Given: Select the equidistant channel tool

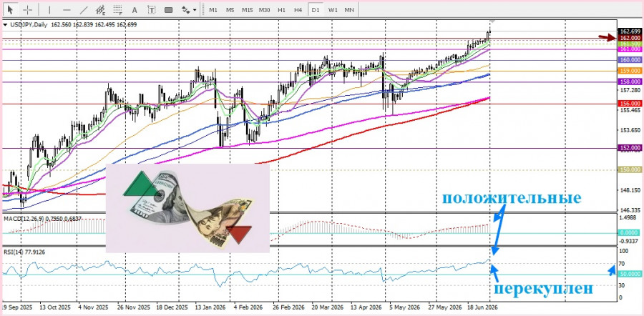Looking at the screenshot, I should pyautogui.click(x=100, y=9).
